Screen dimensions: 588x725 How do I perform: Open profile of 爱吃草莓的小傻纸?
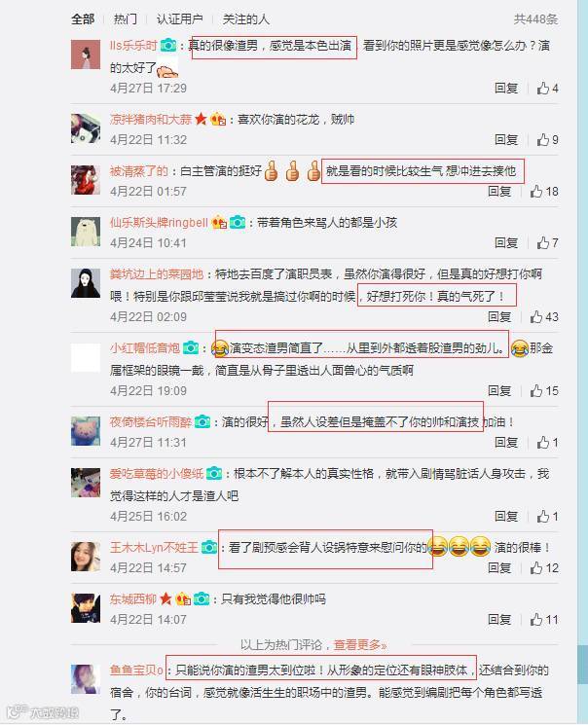coord(157,474)
